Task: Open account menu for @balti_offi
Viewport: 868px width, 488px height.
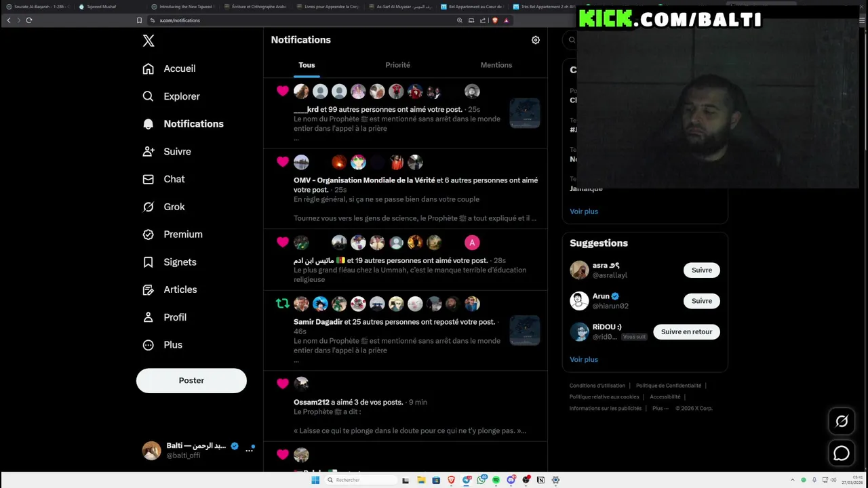Action: [x=199, y=450]
